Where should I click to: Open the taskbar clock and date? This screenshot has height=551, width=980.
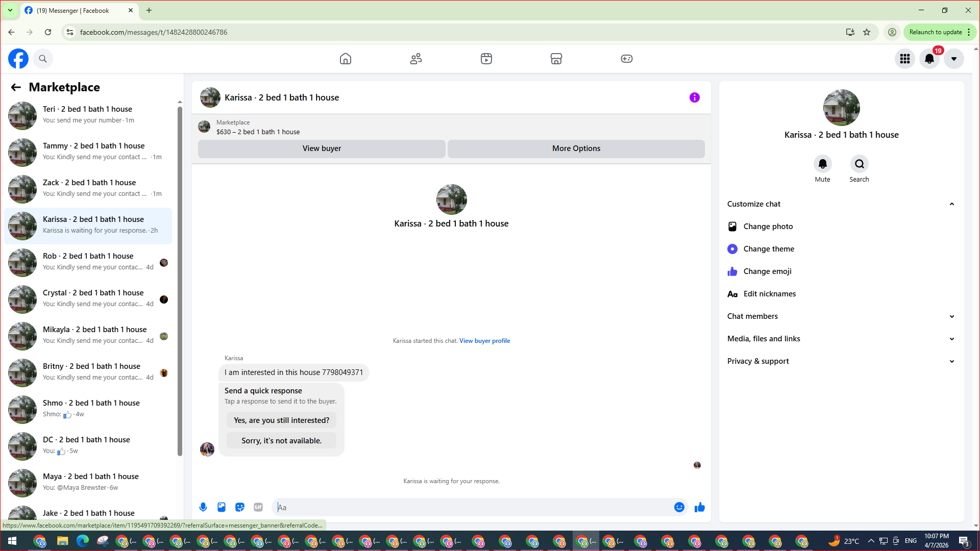[937, 541]
